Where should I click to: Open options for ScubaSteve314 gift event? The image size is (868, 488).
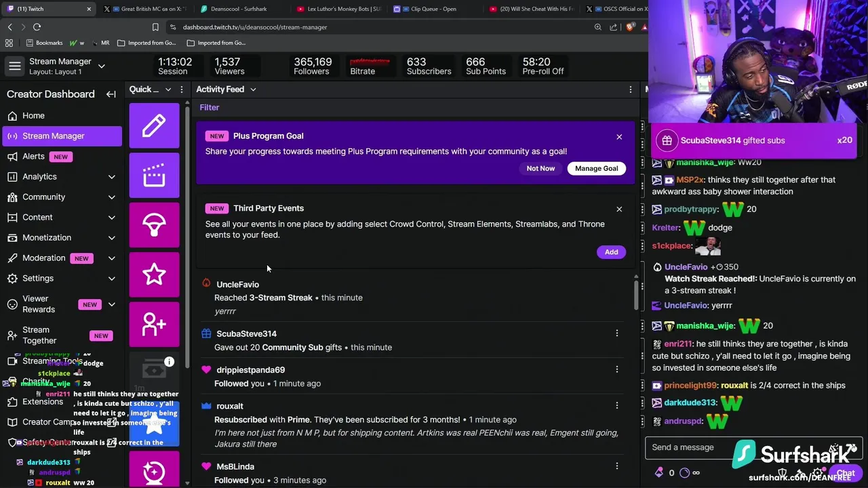click(616, 333)
